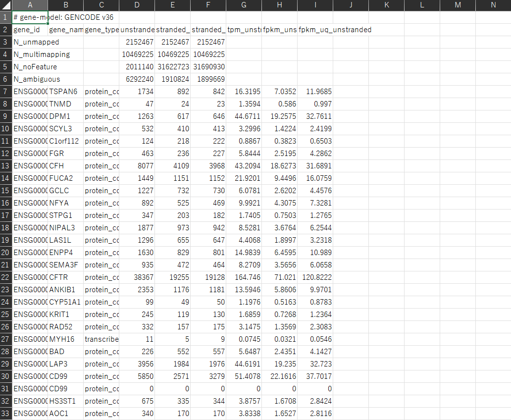Viewport: 511px width, 420px height.
Task: Click the NFYA gene name cell
Action: click(x=65, y=203)
